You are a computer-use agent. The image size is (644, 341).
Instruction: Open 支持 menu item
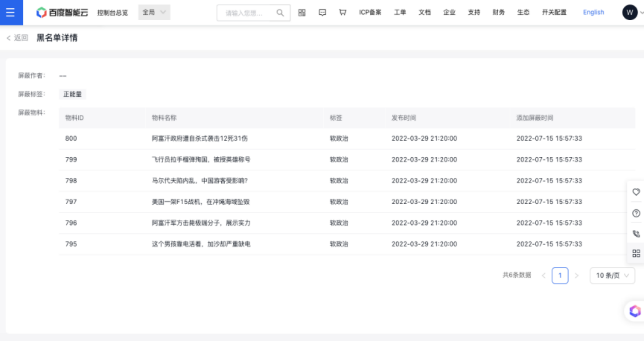tap(474, 12)
